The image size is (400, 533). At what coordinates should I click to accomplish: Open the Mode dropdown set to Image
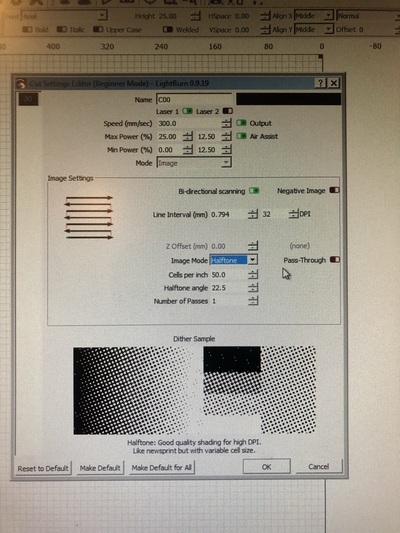point(194,163)
